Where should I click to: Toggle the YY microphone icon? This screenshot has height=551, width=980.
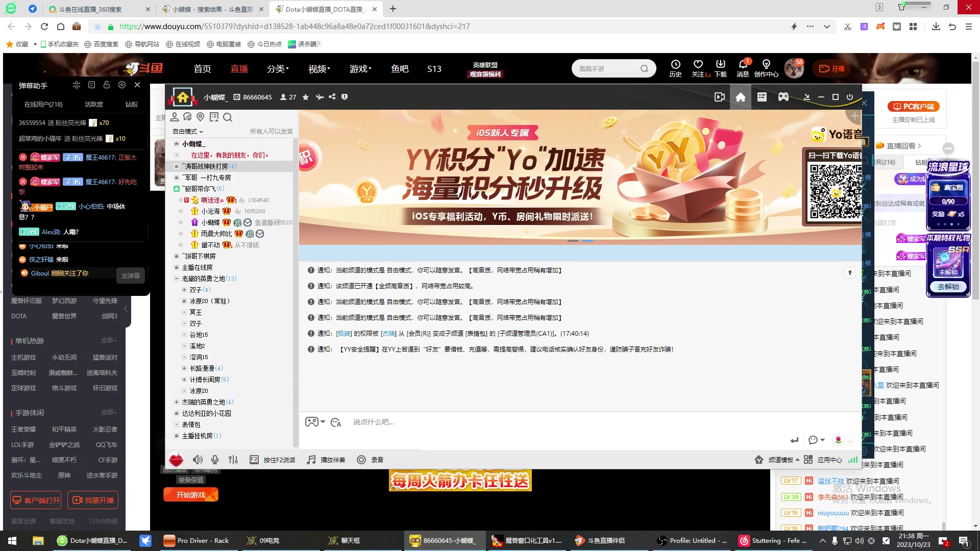(215, 460)
